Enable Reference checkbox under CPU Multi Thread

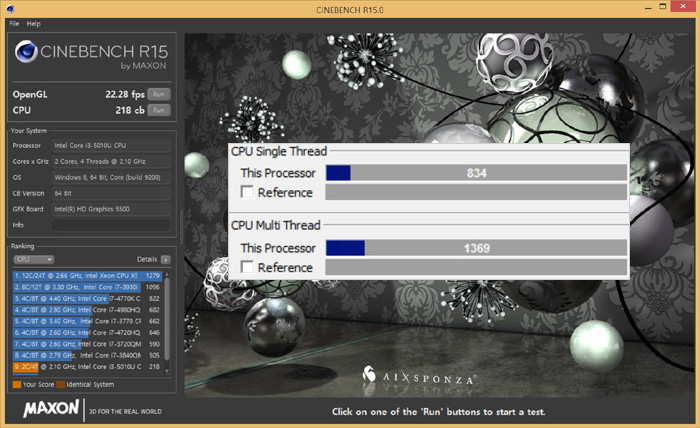pos(248,267)
